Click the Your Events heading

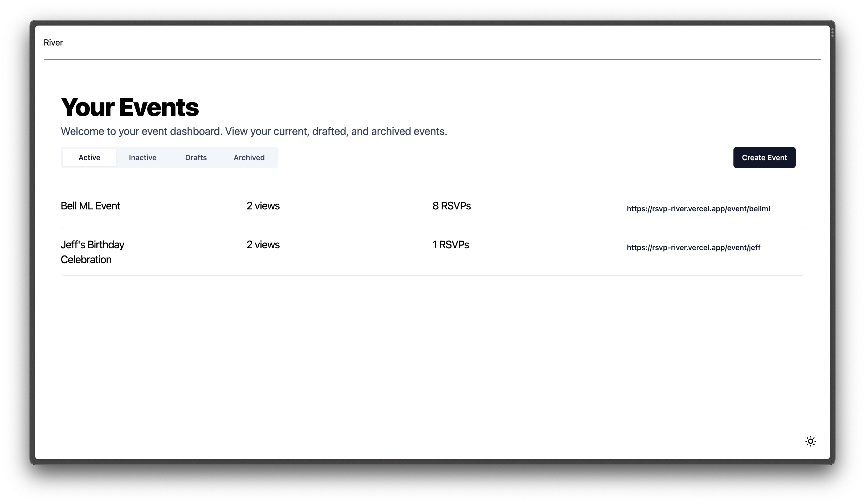point(130,108)
